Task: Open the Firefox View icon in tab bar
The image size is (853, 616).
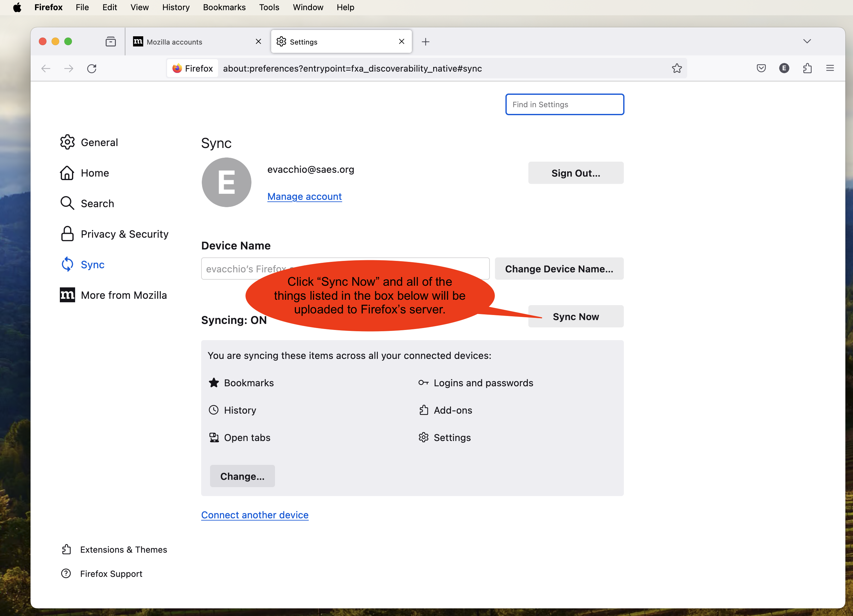Action: (x=110, y=42)
